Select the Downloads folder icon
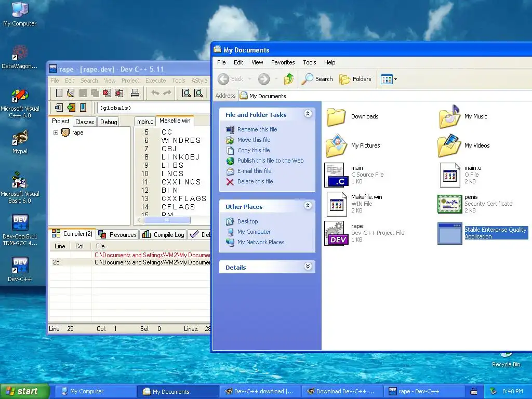 click(336, 117)
